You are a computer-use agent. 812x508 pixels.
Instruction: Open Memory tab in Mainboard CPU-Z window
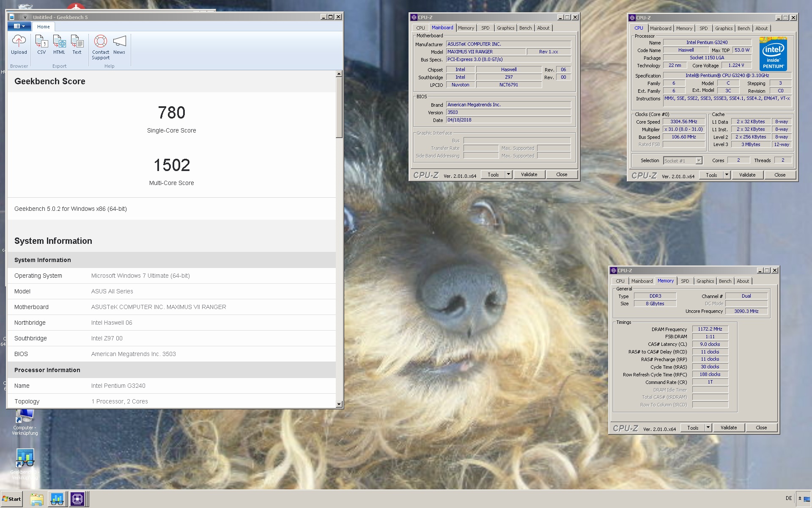tap(466, 28)
